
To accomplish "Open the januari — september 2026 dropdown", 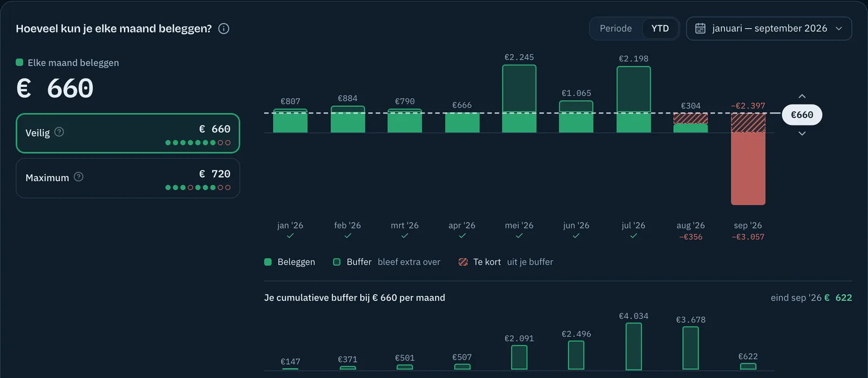I will 769,28.
